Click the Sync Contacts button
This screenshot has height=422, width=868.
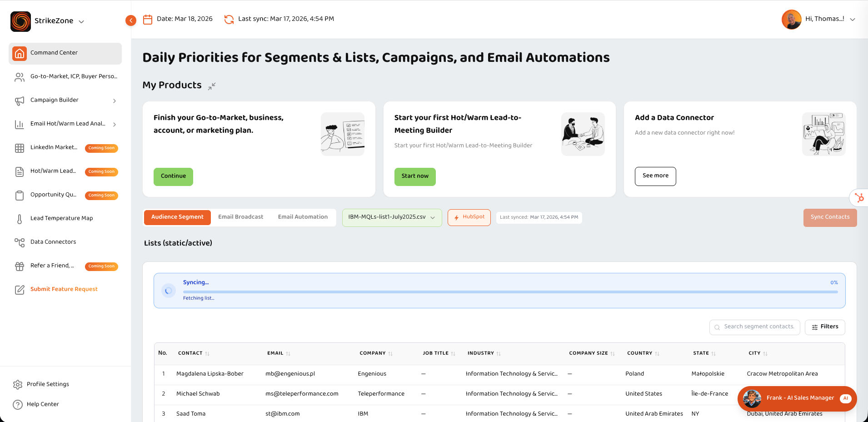[830, 217]
